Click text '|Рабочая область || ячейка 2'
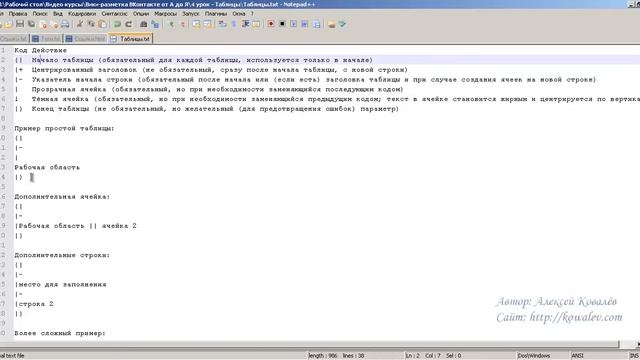Viewport: 640px width, 360px height. [76, 226]
